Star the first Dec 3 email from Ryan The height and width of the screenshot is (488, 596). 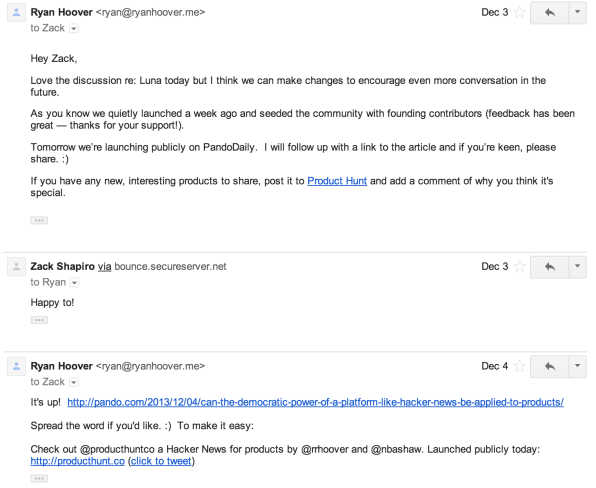[520, 13]
